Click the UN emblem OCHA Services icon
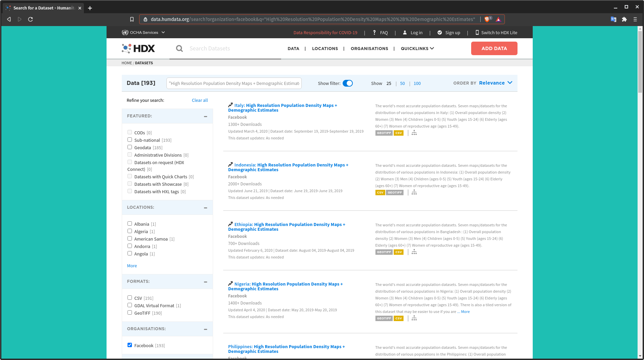 [x=125, y=32]
